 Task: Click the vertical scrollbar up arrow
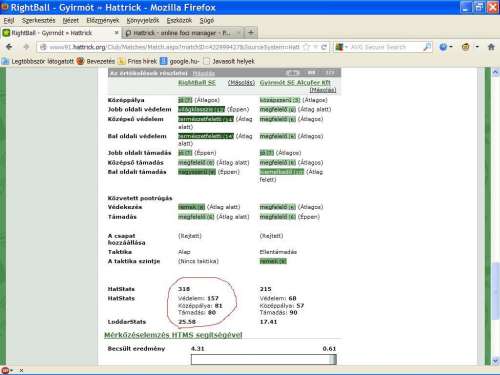point(495,72)
